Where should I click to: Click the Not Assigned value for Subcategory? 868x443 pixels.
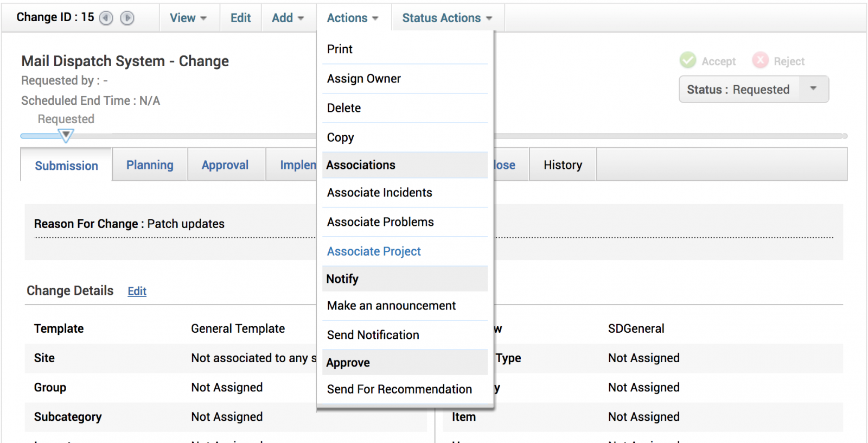[227, 416]
